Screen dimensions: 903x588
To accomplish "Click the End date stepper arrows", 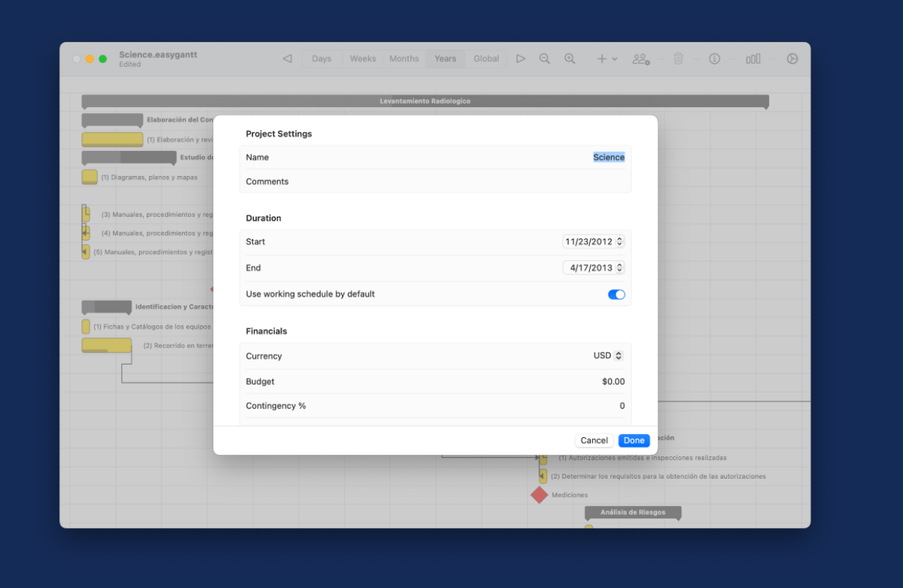I will coord(620,268).
